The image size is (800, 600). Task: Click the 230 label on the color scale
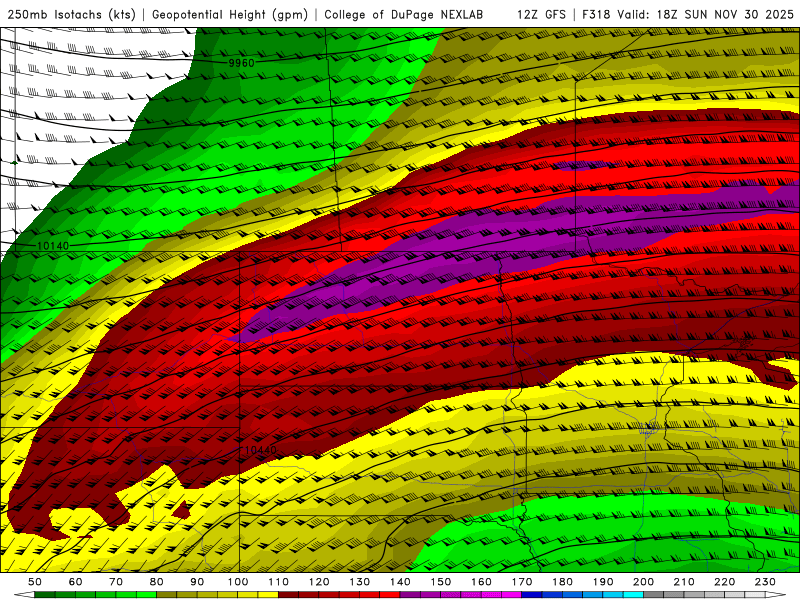765,582
